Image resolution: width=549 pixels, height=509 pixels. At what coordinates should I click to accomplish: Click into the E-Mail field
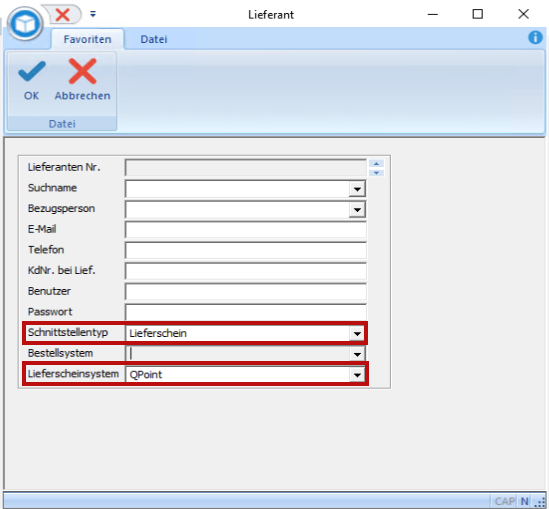pyautogui.click(x=246, y=230)
